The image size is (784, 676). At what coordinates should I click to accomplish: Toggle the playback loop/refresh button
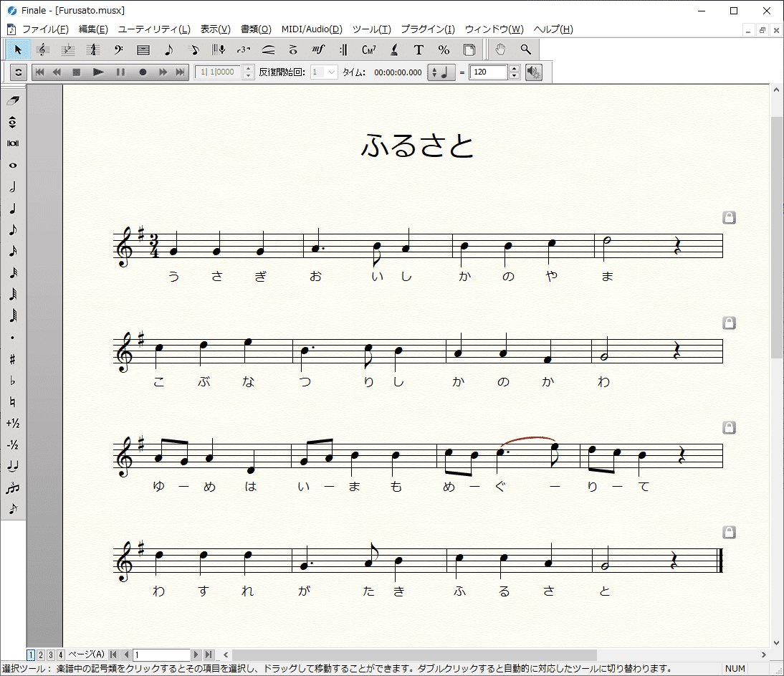[19, 72]
